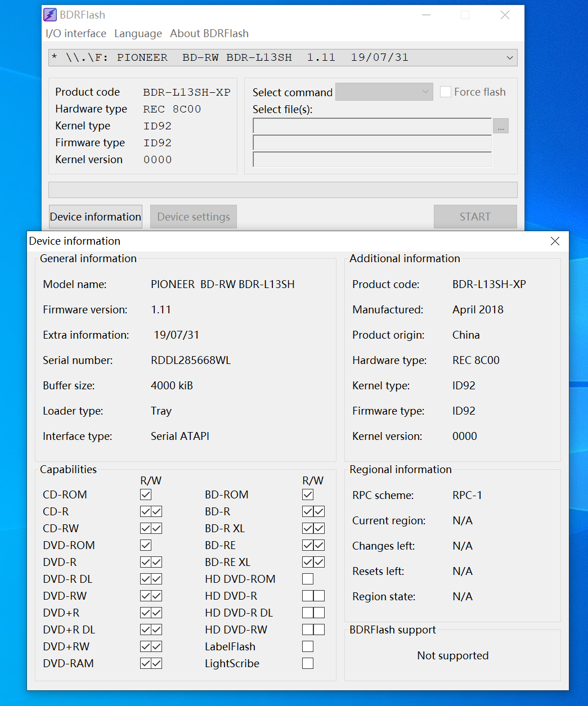Click hardware type REC 8C00 in main window
588x706 pixels.
(172, 109)
